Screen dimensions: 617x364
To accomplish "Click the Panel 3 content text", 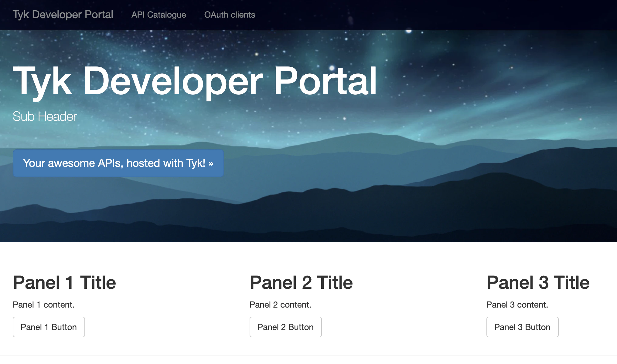I will [517, 305].
